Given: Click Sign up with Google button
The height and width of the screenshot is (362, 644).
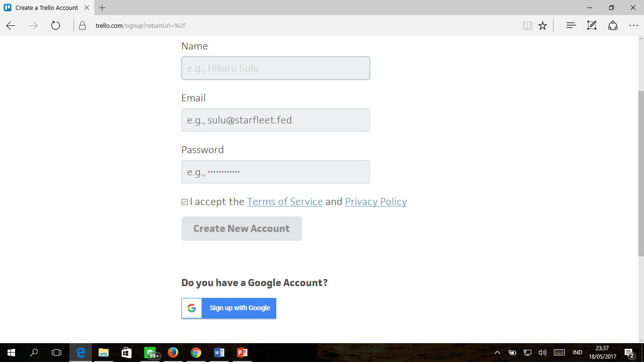Looking at the screenshot, I should (229, 308).
